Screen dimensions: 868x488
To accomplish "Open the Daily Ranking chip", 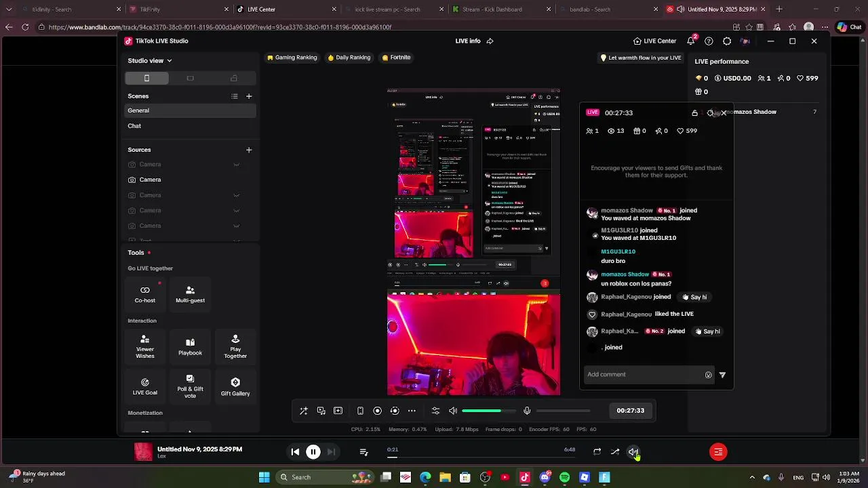I will click(349, 58).
